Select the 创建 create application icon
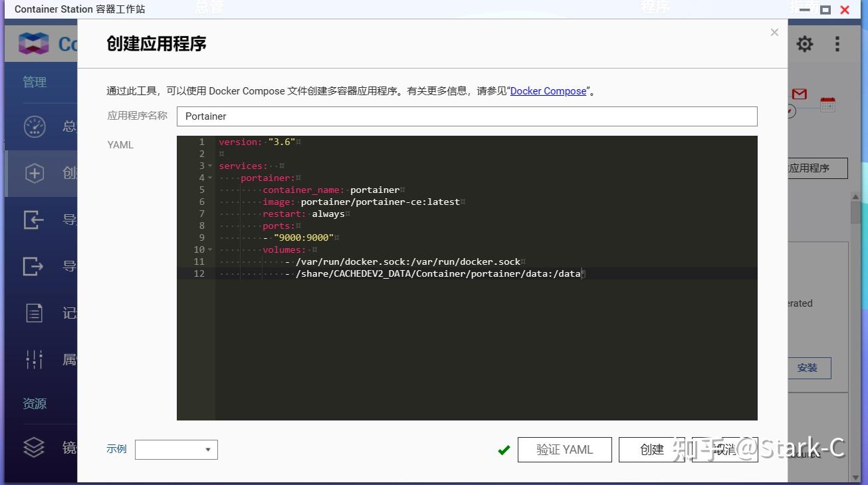The width and height of the screenshot is (868, 485). point(34,173)
